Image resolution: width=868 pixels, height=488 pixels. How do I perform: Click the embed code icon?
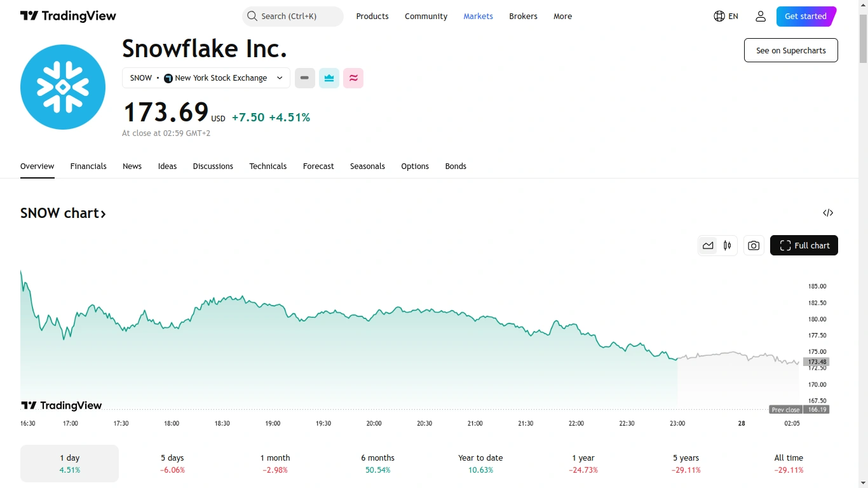coord(828,213)
